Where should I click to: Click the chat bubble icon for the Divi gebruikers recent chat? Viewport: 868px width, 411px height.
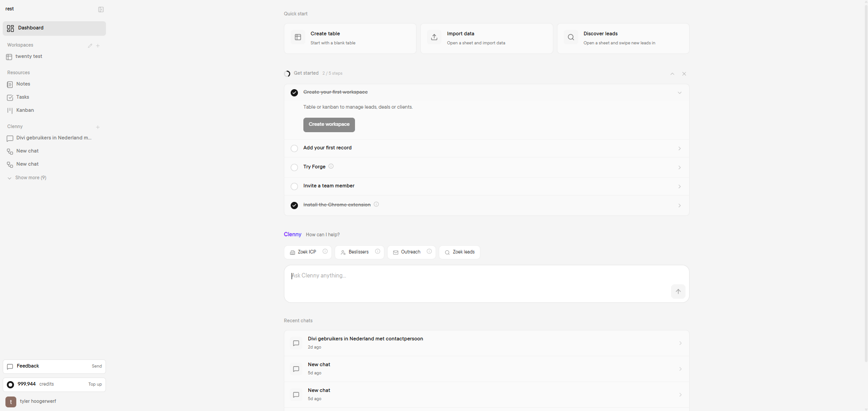click(296, 343)
